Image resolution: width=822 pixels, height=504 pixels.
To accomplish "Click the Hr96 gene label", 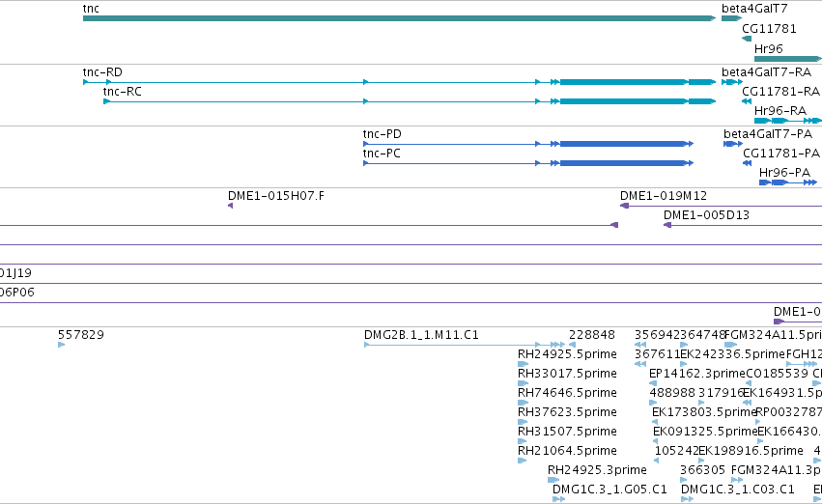I will [x=769, y=48].
